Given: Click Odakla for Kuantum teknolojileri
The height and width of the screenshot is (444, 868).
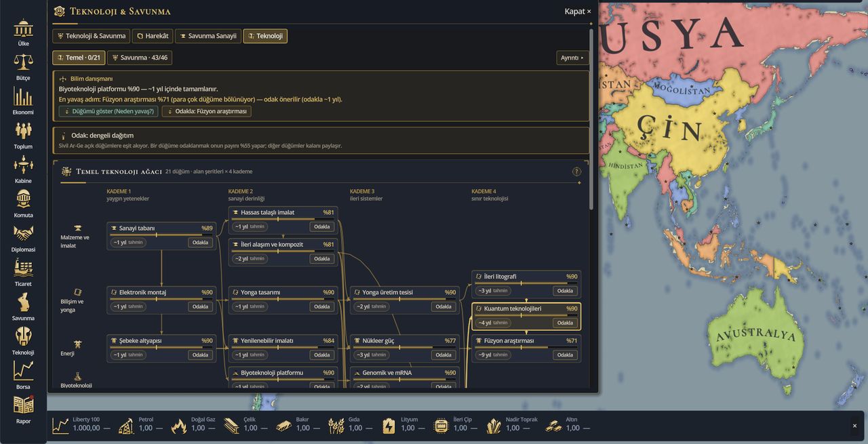Looking at the screenshot, I should point(566,323).
